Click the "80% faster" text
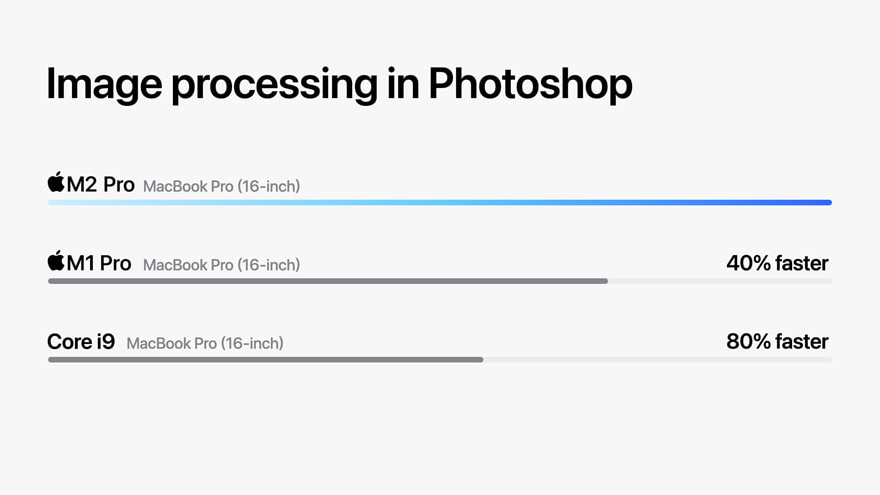Image resolution: width=880 pixels, height=495 pixels. tap(777, 341)
